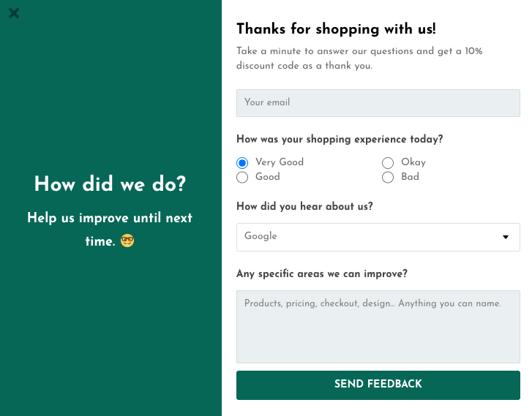Image resolution: width=532 pixels, height=416 pixels.
Task: Click the nerd face emoji
Action: pyautogui.click(x=127, y=241)
